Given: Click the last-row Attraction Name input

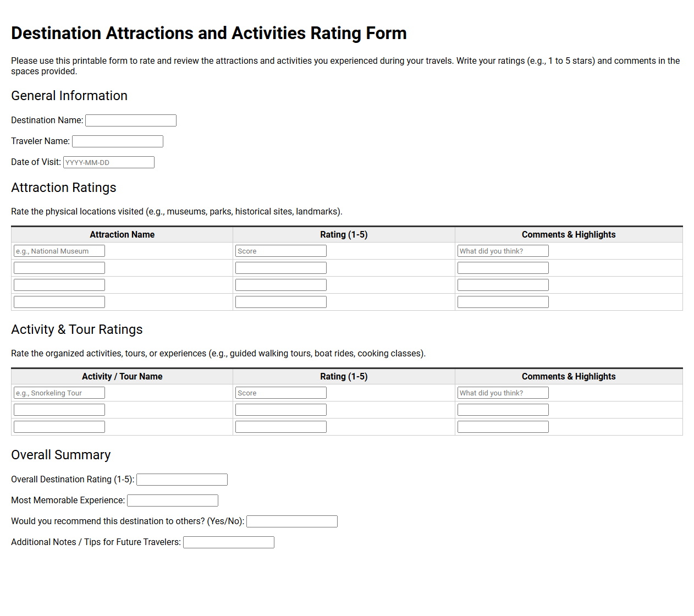Looking at the screenshot, I should click(59, 302).
